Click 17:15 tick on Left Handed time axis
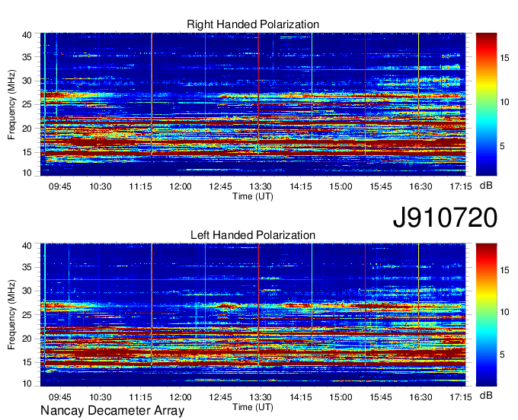This screenshot has height=420, width=518. [461, 397]
